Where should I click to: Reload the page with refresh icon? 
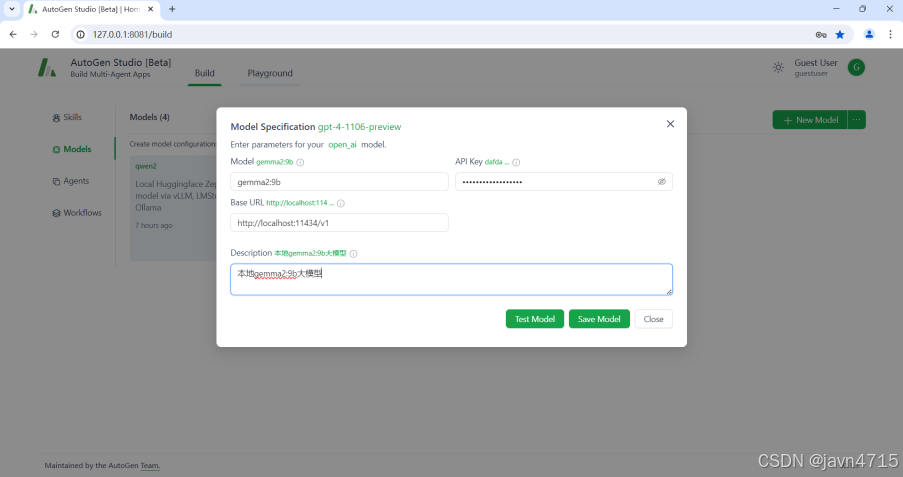pyautogui.click(x=55, y=35)
